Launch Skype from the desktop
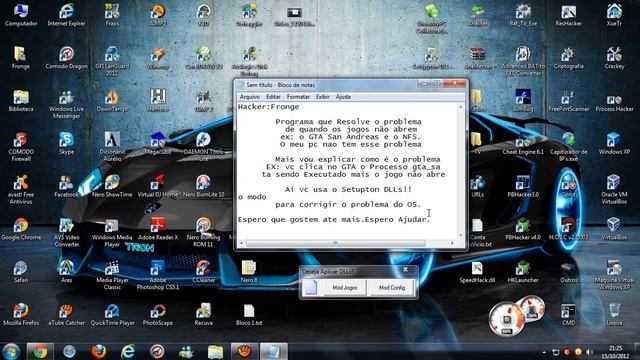 [67, 143]
